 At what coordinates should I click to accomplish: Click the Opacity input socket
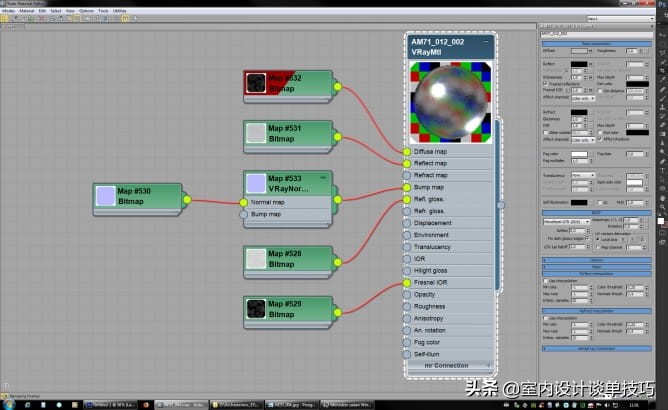(407, 295)
